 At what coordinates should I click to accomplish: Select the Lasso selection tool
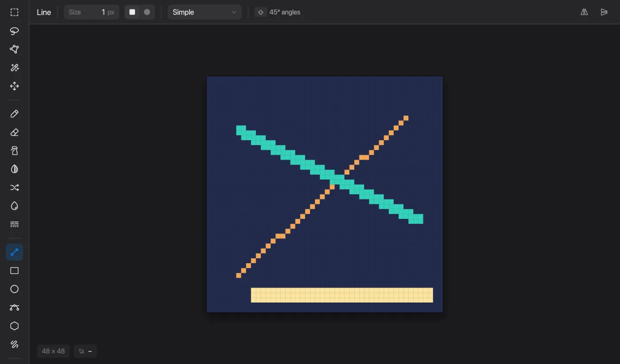coord(14,31)
